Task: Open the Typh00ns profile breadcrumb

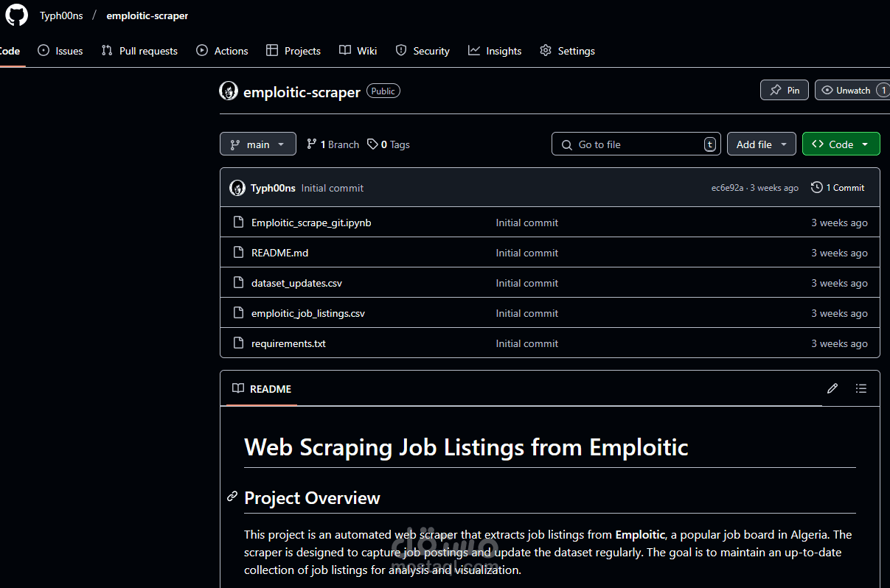Action: pyautogui.click(x=61, y=15)
